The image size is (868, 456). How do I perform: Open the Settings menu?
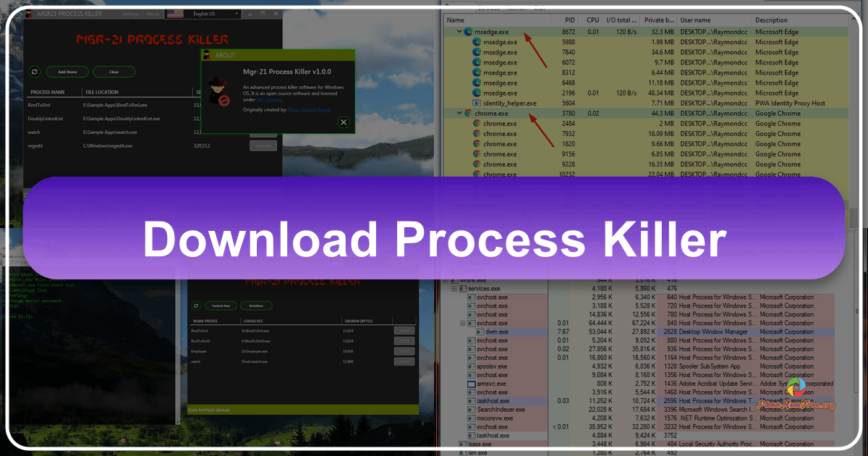pos(131,14)
